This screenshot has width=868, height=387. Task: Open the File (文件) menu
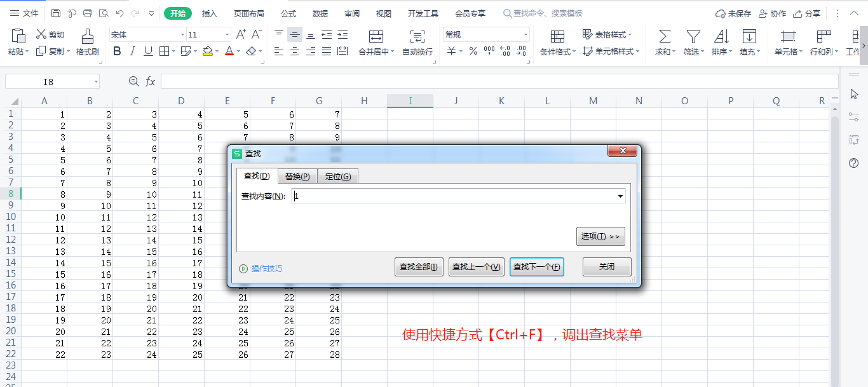tap(24, 13)
